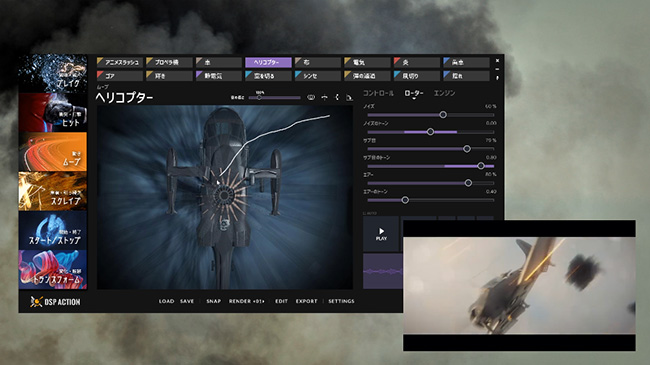Click the エアー slider handle
Screen dimensions: 650x365
coord(468,182)
